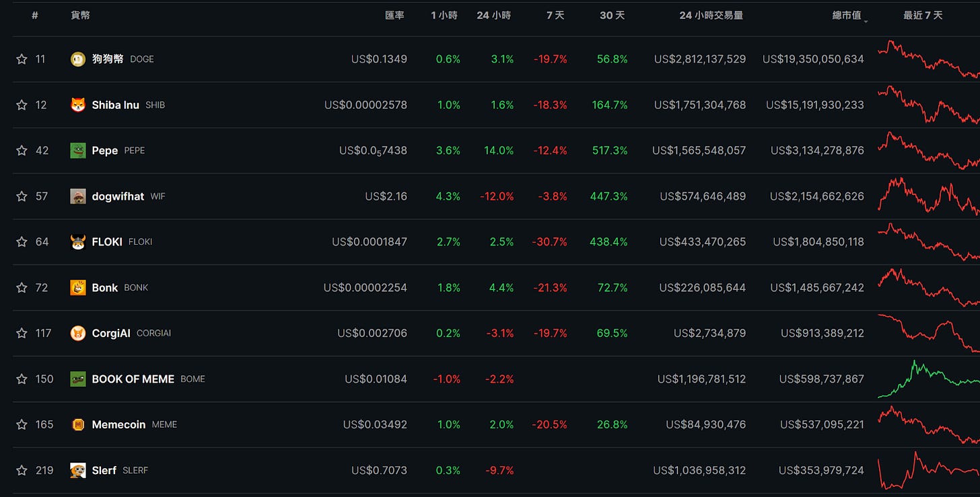The height and width of the screenshot is (497, 980).
Task: Open the Memecoin coin page
Action: (118, 425)
